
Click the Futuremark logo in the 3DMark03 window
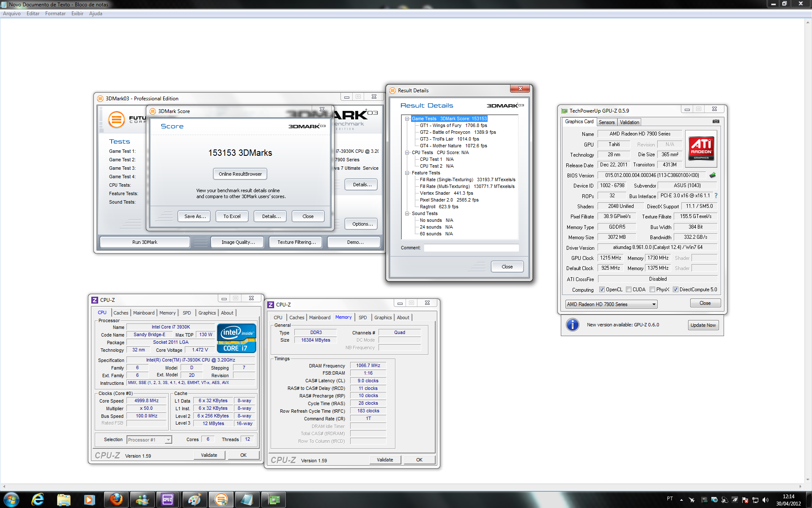(117, 119)
